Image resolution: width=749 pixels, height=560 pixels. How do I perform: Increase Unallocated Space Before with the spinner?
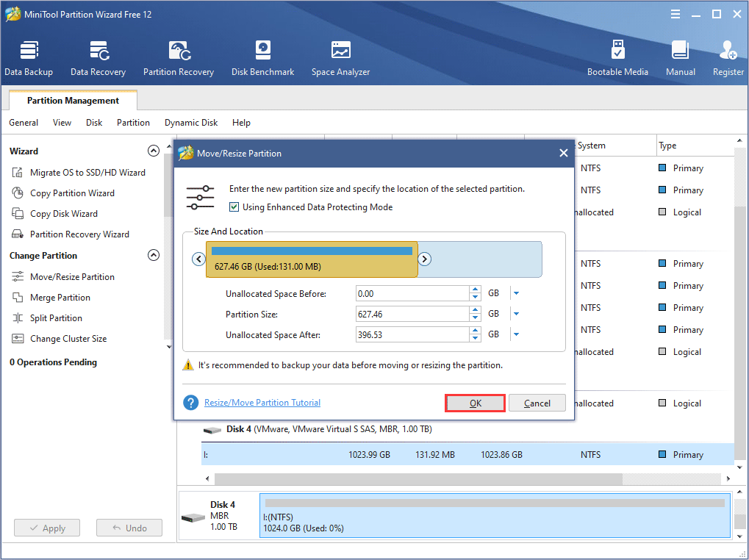tap(475, 290)
